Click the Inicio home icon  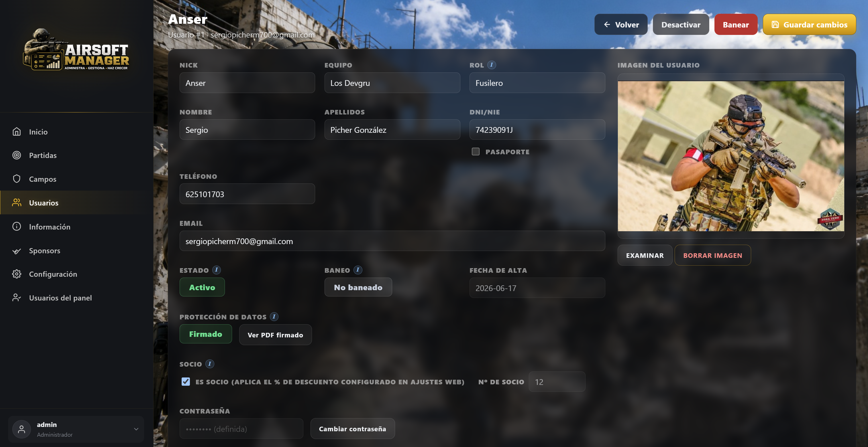click(17, 132)
